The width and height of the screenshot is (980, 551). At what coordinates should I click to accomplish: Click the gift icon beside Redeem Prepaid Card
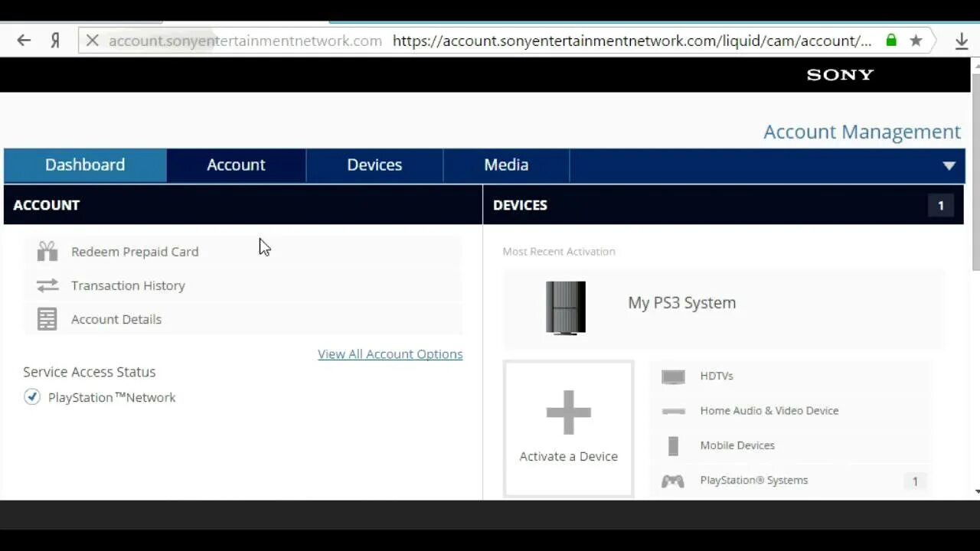pos(47,251)
